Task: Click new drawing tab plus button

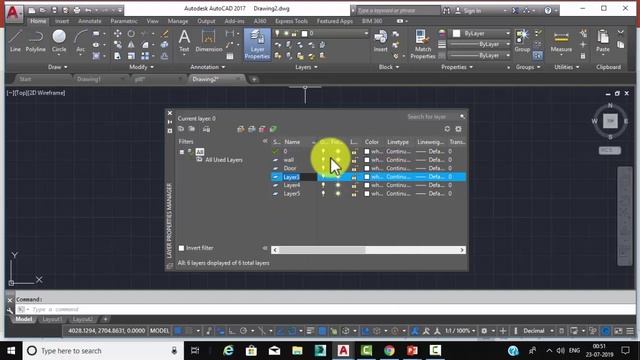Action: point(254,79)
